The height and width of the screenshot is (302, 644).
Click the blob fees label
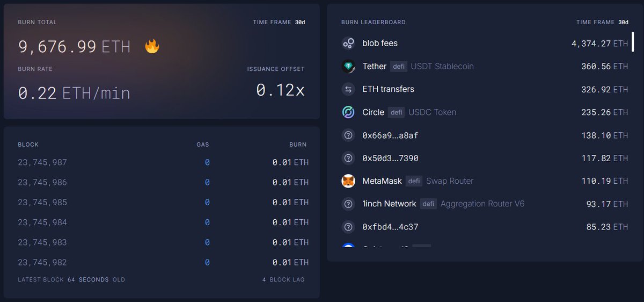pyautogui.click(x=380, y=44)
